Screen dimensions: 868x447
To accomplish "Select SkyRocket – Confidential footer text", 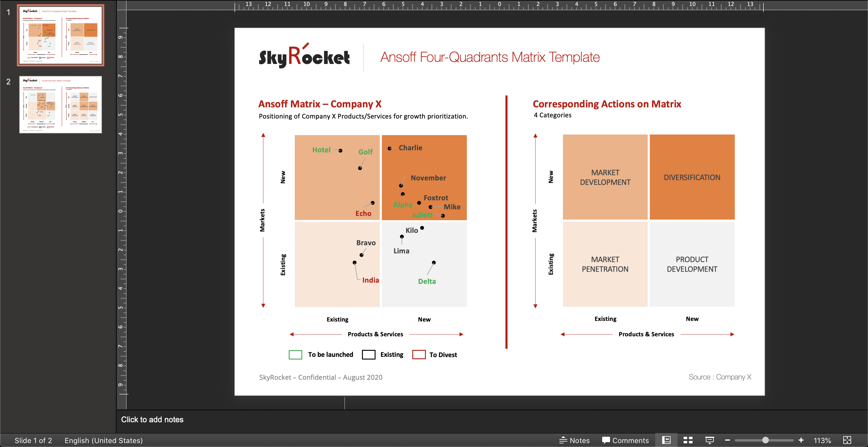I will [321, 377].
